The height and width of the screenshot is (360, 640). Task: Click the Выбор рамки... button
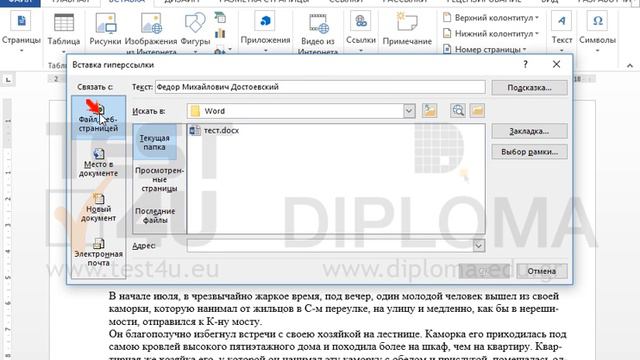tap(529, 151)
